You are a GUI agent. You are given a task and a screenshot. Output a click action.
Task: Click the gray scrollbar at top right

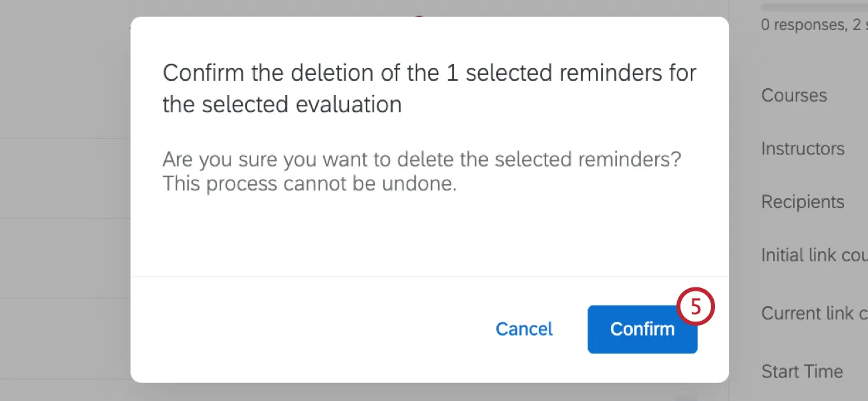(x=813, y=5)
